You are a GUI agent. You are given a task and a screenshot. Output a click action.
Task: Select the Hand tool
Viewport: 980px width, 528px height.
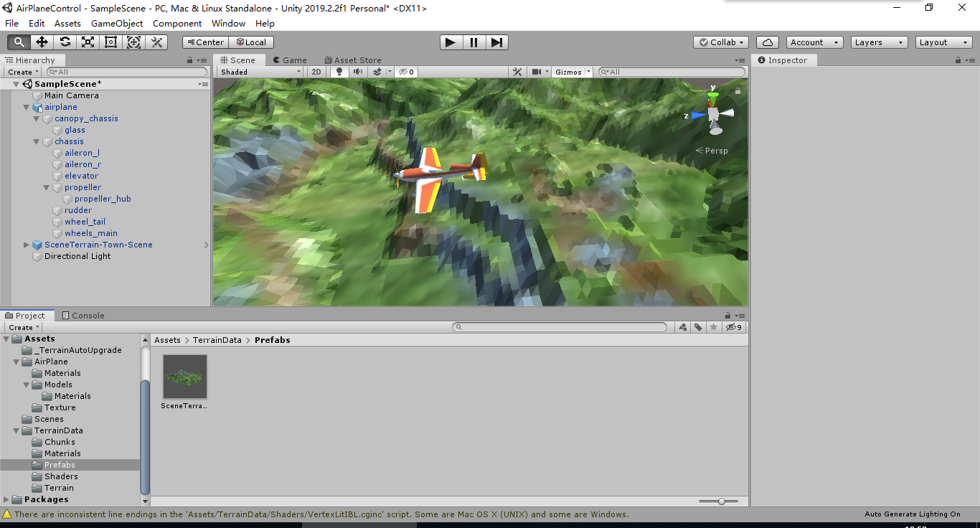pyautogui.click(x=19, y=42)
